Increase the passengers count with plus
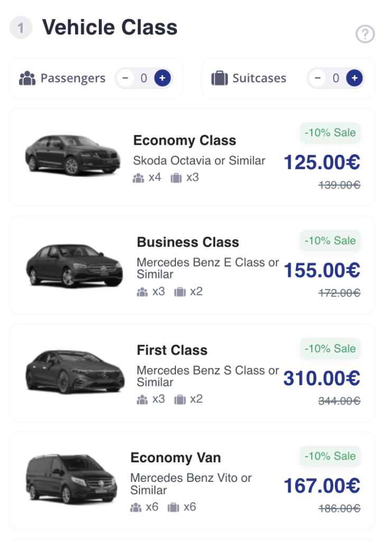This screenshot has height=541, width=392. click(162, 78)
